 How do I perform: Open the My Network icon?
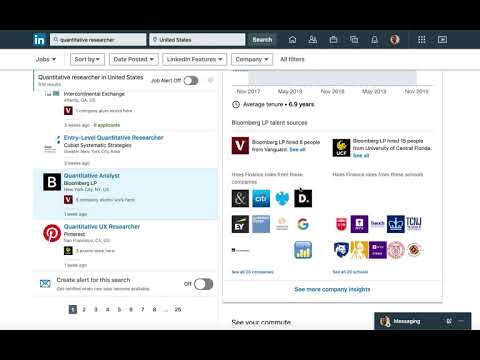click(x=313, y=40)
